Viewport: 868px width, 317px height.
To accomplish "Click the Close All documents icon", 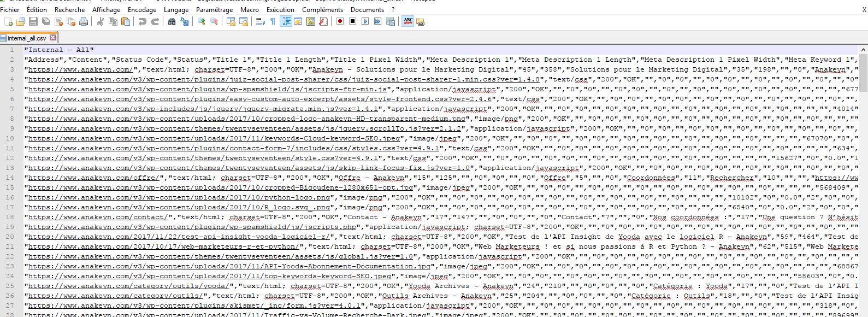I will pos(72,21).
